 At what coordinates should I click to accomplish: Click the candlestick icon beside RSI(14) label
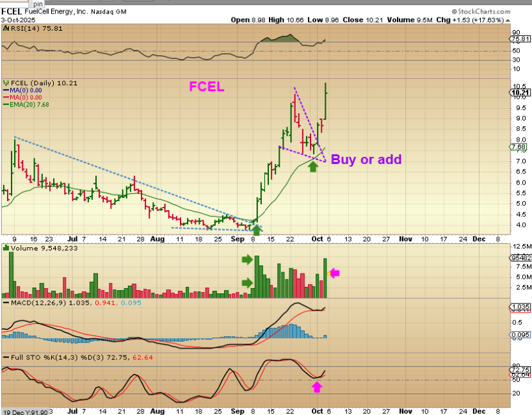(x=6, y=29)
